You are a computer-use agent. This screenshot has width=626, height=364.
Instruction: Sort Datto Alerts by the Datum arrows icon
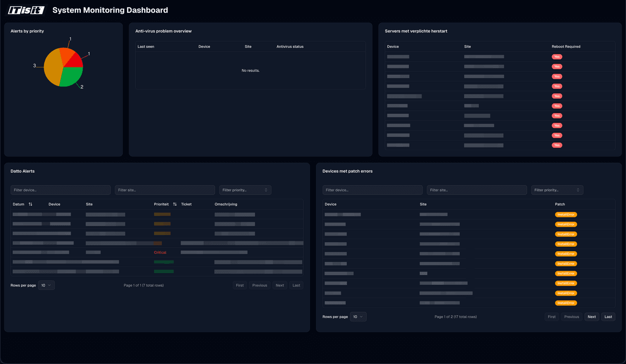30,204
